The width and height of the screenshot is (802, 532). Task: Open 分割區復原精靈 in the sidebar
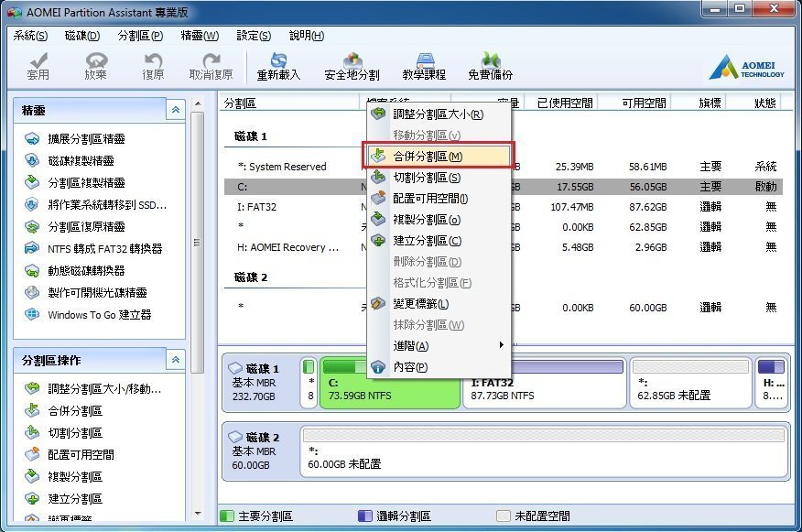(x=75, y=226)
